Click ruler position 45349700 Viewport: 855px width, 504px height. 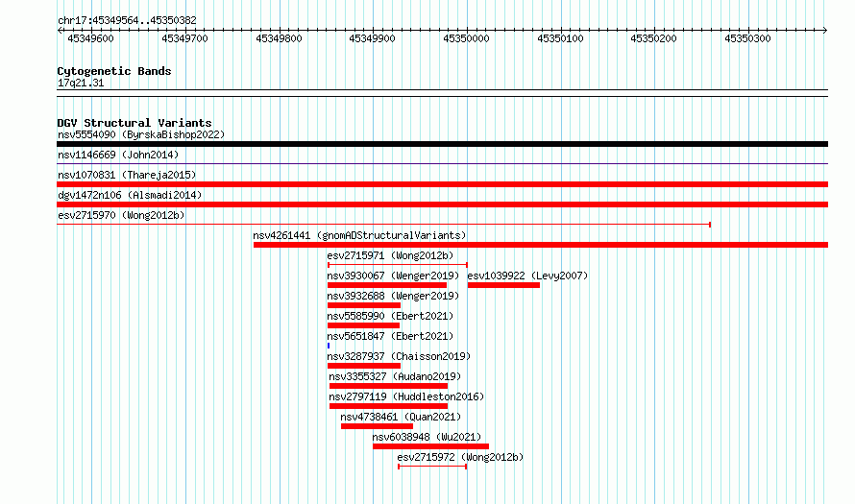tap(184, 38)
